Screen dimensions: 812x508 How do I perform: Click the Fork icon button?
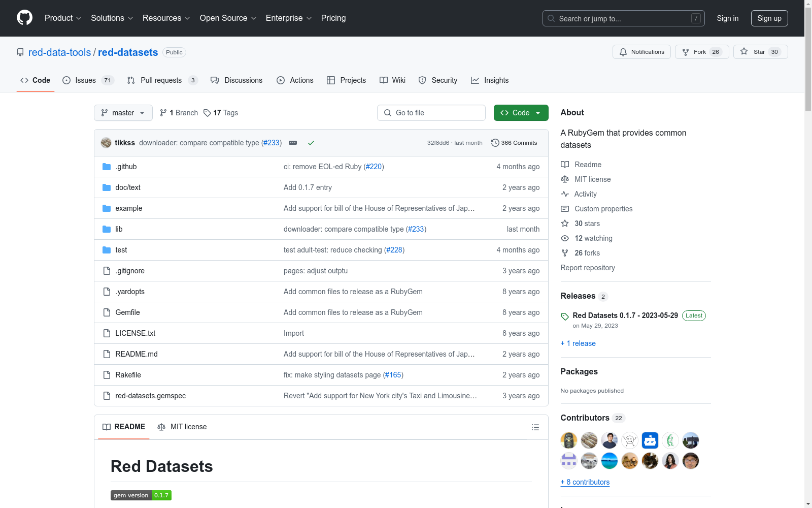pyautogui.click(x=686, y=52)
